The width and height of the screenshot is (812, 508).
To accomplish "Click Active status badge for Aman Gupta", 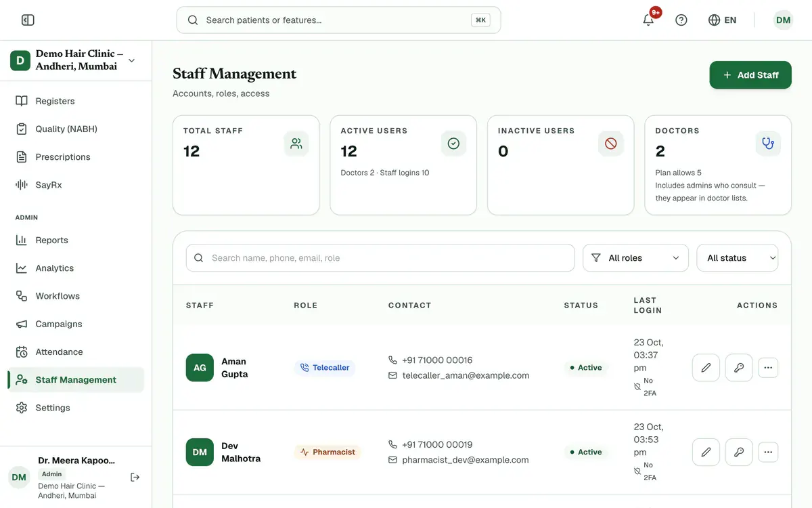I will tap(586, 368).
